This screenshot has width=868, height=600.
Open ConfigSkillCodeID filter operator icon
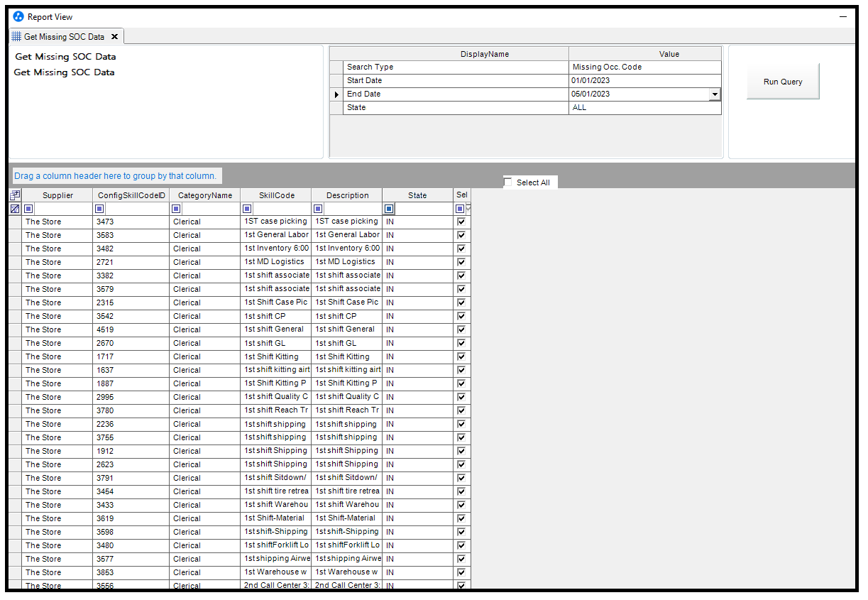pyautogui.click(x=99, y=209)
